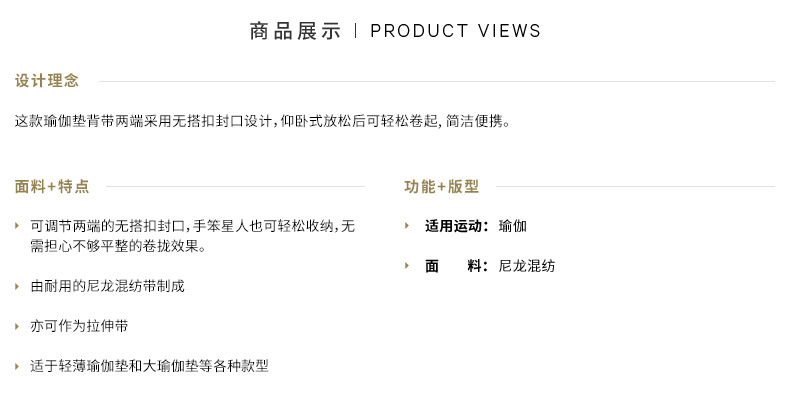The height and width of the screenshot is (400, 790).
Task: Select the 设计理念 section heading
Action: point(47,81)
